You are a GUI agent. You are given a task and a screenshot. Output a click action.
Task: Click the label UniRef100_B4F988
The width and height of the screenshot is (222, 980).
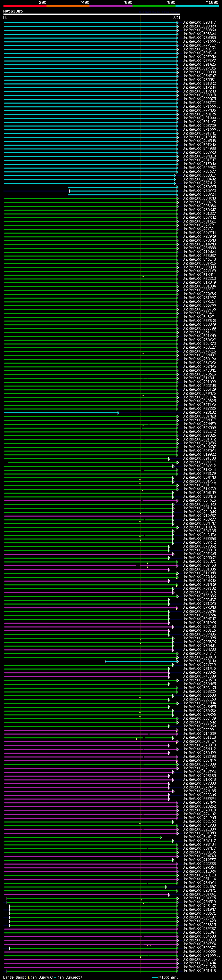pos(199,149)
